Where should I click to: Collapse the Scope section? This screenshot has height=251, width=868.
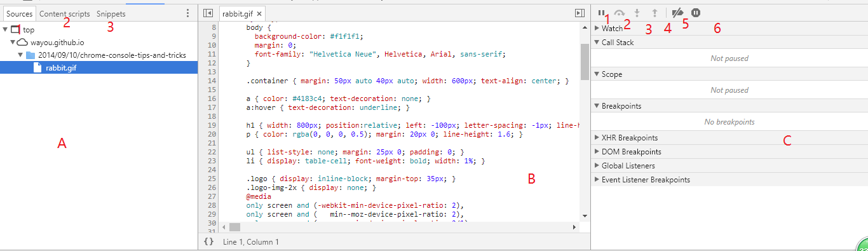[597, 74]
